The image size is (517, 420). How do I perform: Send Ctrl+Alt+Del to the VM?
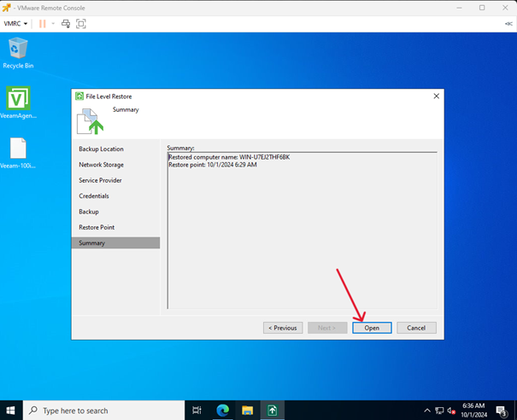tap(66, 23)
